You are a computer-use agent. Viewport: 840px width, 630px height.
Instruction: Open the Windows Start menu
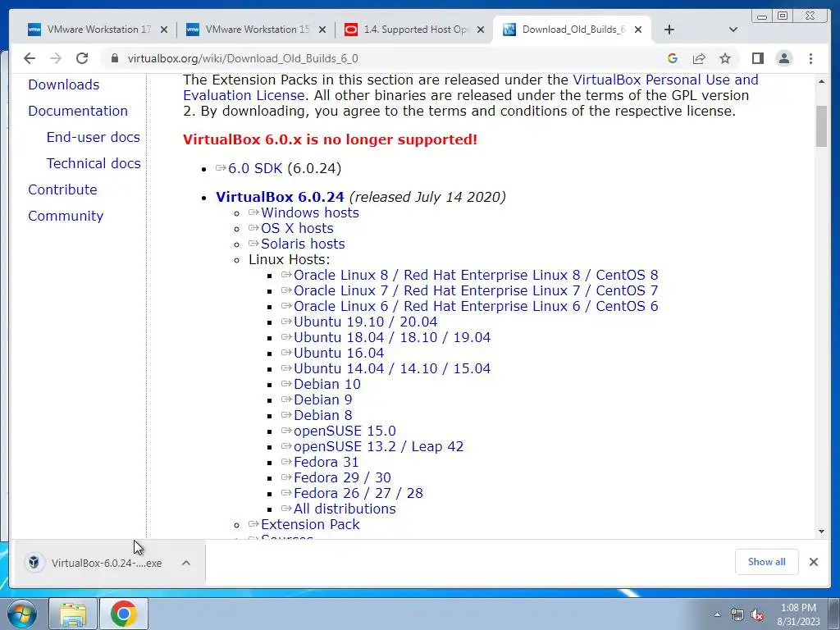[21, 614]
